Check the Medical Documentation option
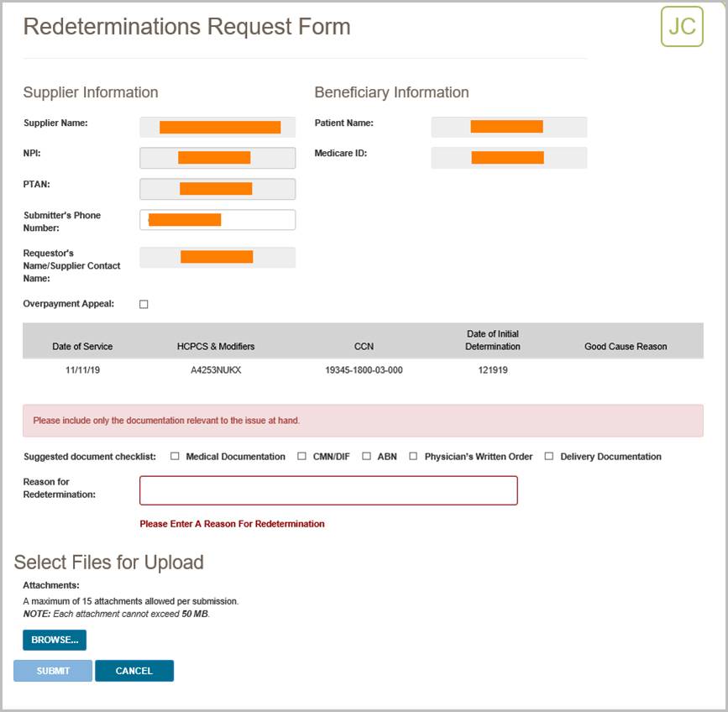728x712 pixels. 174,456
